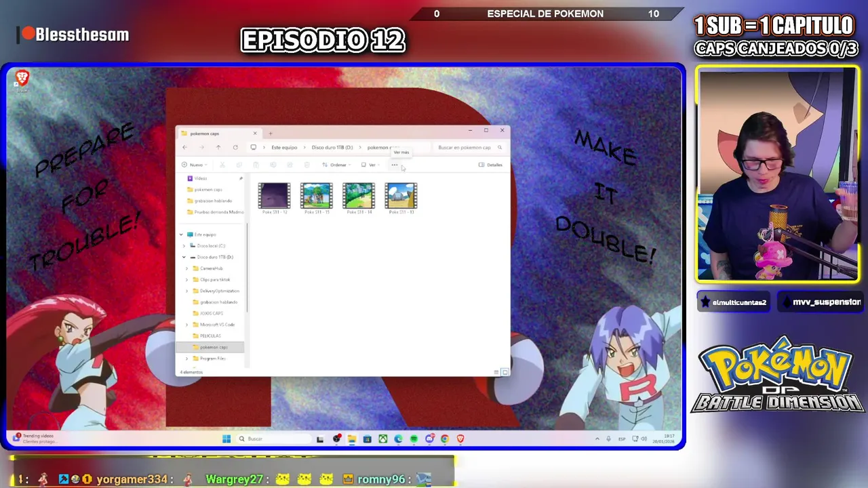Click Este equipo in the address breadcrumb
Screen dimensions: 868x488
[284, 147]
